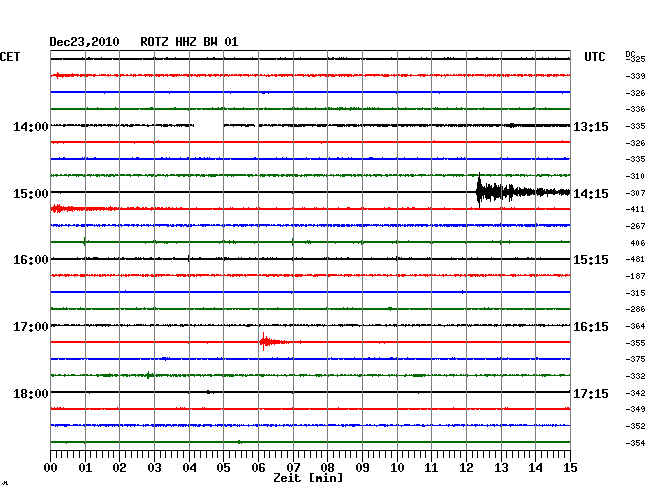Click the large black earthquake onset on 14:15 trace
Viewport: 650px width, 494px height.
pyautogui.click(x=479, y=191)
